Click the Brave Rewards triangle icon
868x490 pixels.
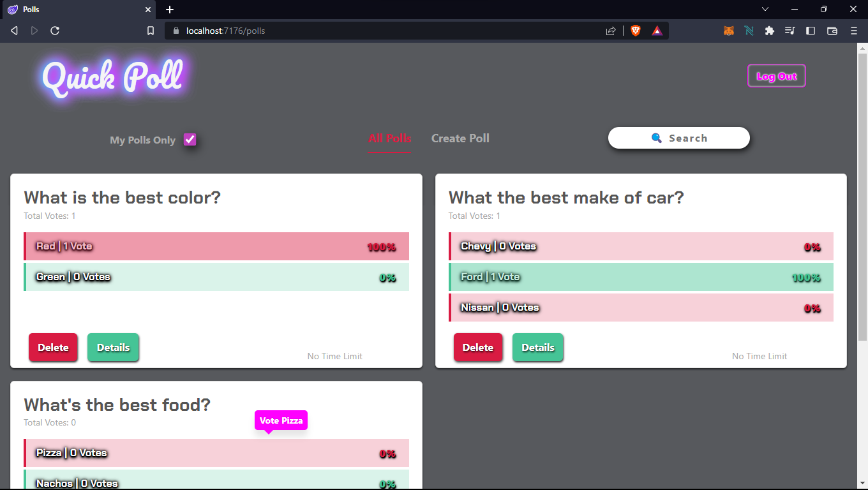tap(657, 31)
